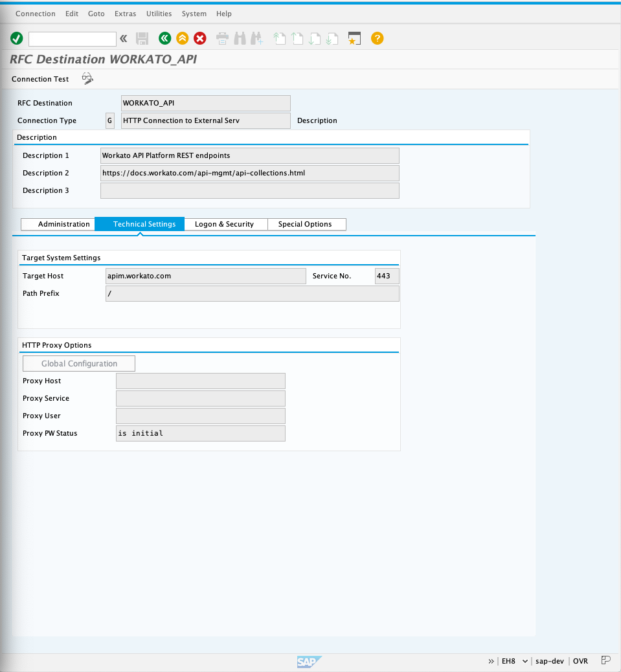Click the Display/Change glasses-and-pencil icon

tap(87, 79)
